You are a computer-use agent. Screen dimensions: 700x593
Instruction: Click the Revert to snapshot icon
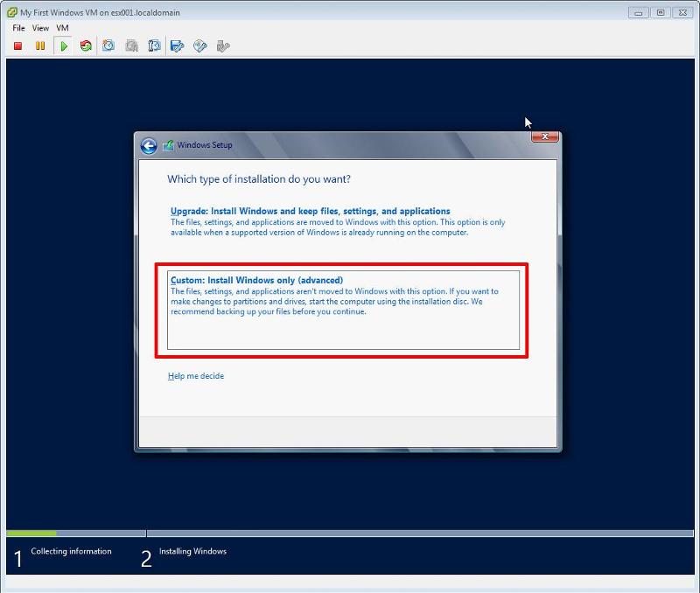(x=132, y=45)
